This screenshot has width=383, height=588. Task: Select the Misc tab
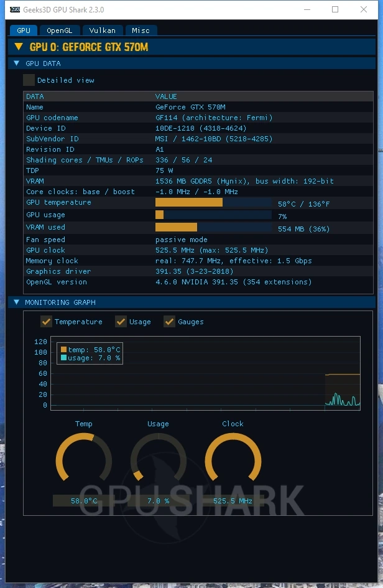(141, 30)
